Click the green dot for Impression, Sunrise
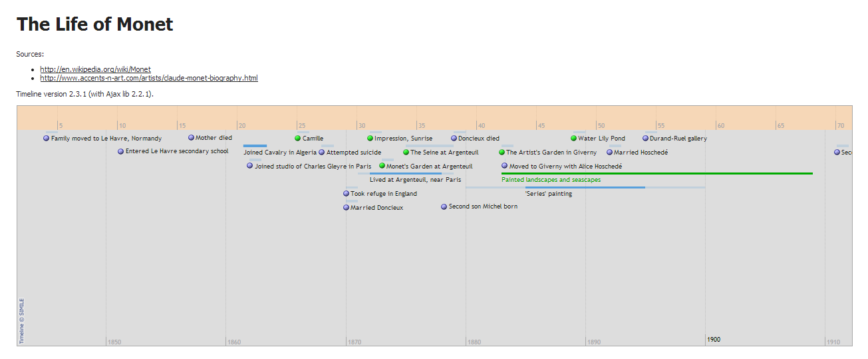Screen dimensions: 868x359 pyautogui.click(x=370, y=139)
